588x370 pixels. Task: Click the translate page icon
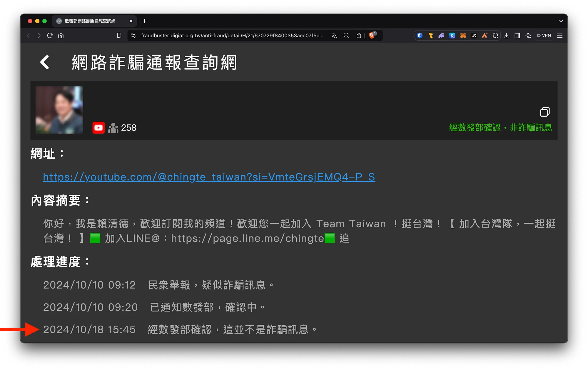pyautogui.click(x=334, y=36)
